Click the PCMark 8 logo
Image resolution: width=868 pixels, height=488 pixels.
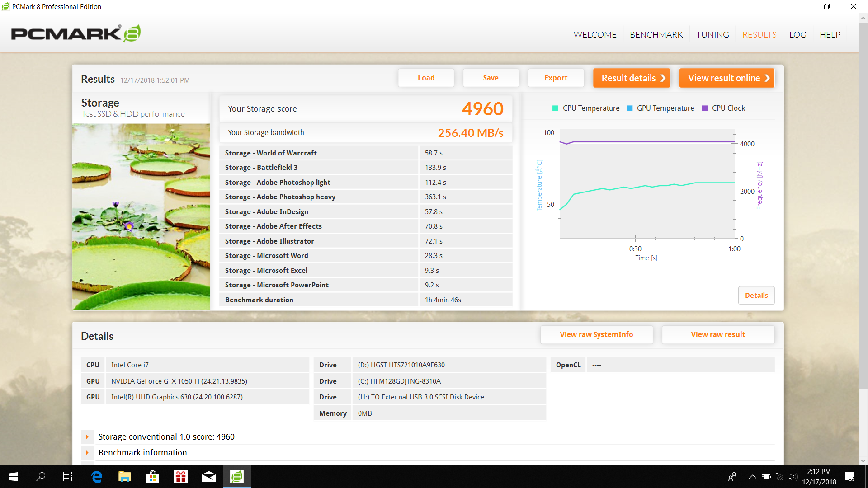click(x=76, y=33)
